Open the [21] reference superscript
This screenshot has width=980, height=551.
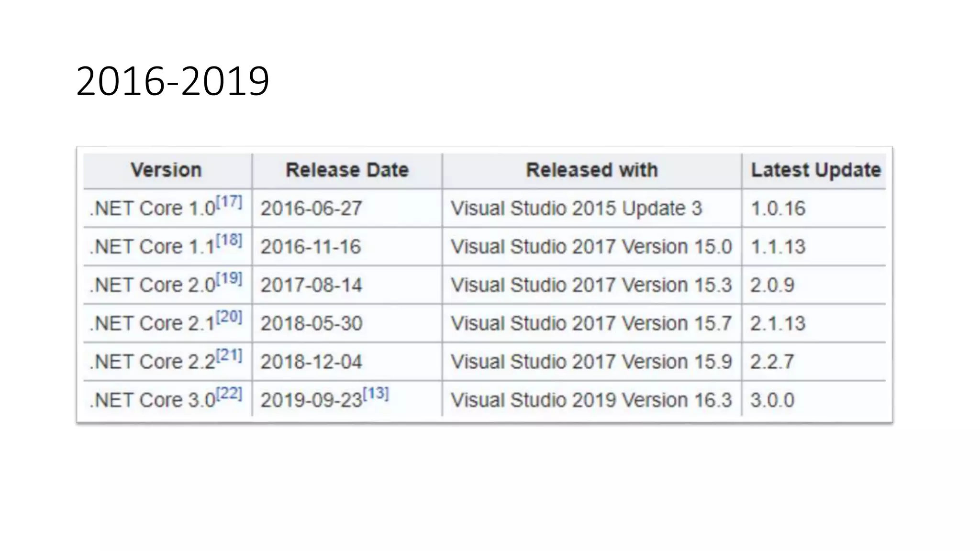coord(229,355)
